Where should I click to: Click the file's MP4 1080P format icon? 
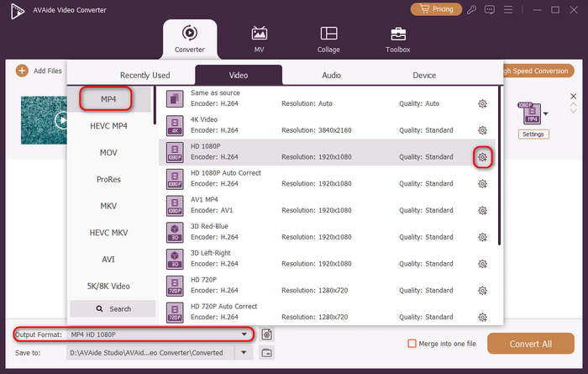(x=529, y=113)
